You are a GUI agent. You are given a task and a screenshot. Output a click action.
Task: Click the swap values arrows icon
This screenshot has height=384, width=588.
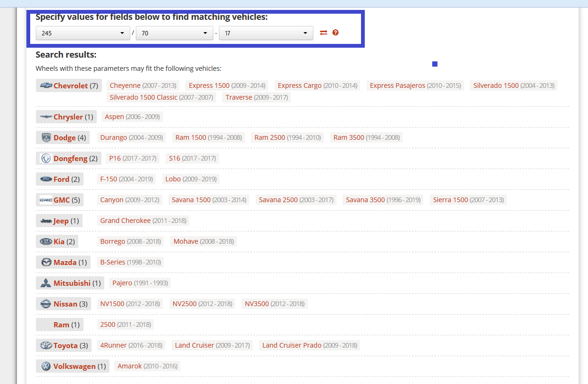coord(323,33)
